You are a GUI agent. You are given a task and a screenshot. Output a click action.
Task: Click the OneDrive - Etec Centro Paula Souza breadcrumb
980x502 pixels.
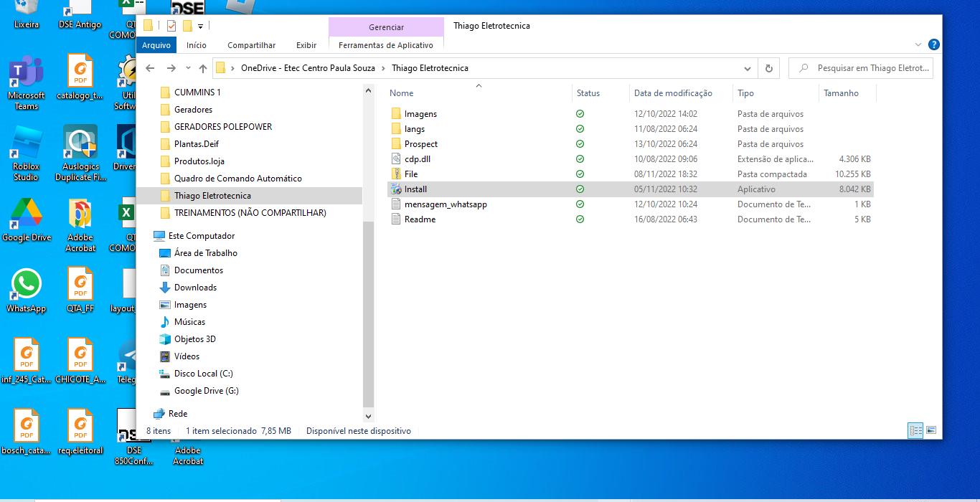[311, 68]
